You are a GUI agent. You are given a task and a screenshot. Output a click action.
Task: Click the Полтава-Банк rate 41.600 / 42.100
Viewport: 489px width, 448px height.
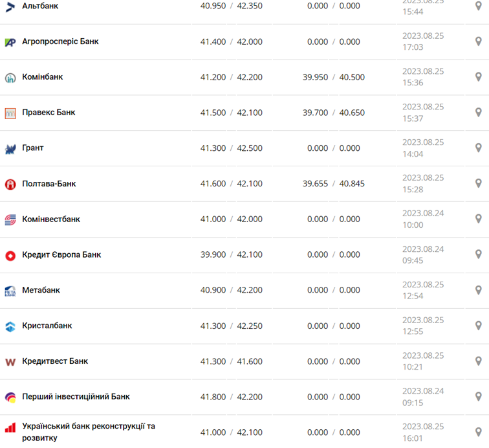pos(231,184)
